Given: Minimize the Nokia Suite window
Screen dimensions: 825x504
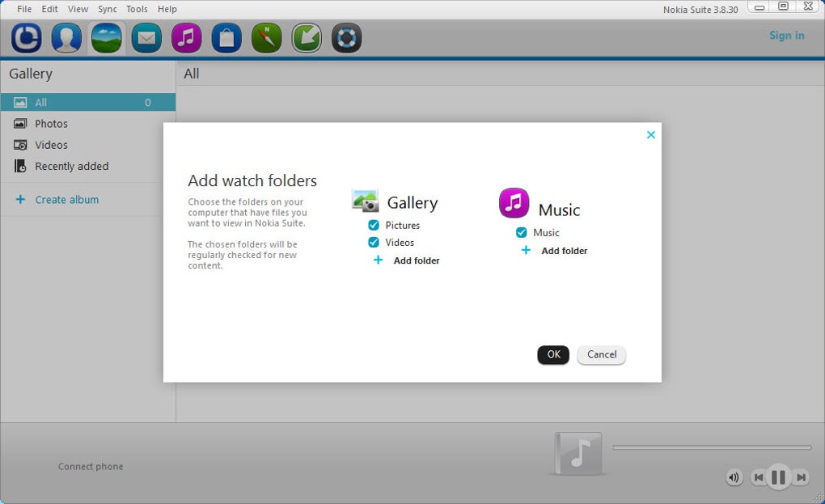Looking at the screenshot, I should coord(759,7).
